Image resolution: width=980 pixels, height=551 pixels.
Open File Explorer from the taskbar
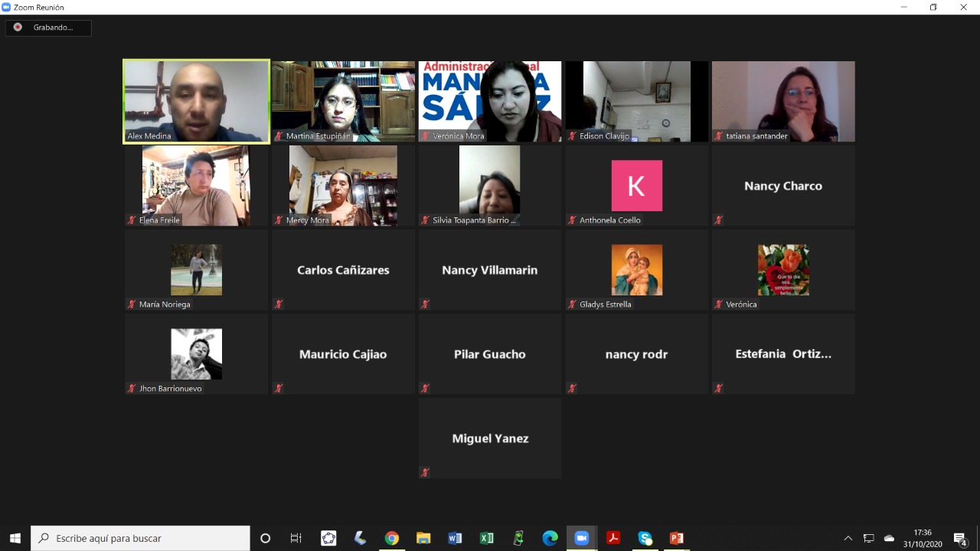click(x=423, y=538)
